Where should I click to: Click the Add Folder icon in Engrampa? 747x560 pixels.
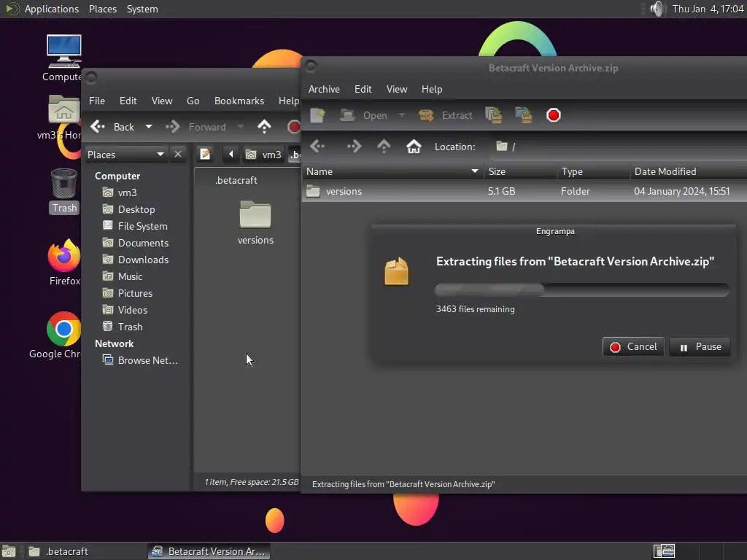[523, 115]
